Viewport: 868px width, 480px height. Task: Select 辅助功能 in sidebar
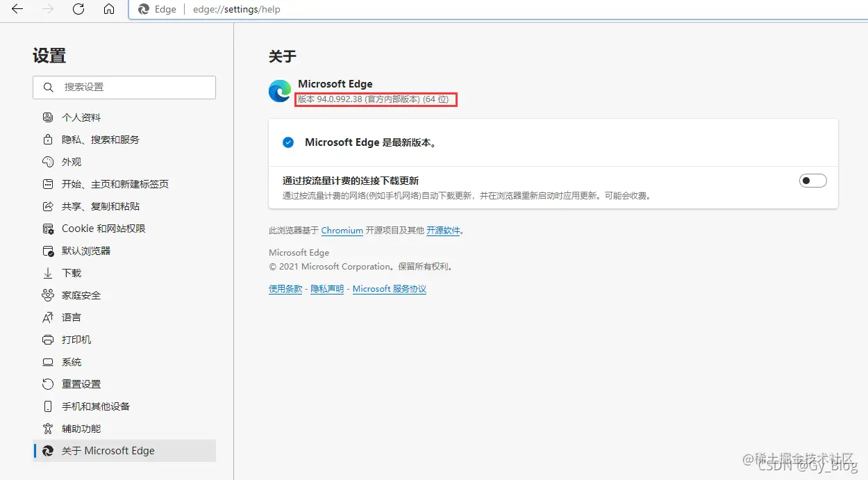tap(124, 429)
